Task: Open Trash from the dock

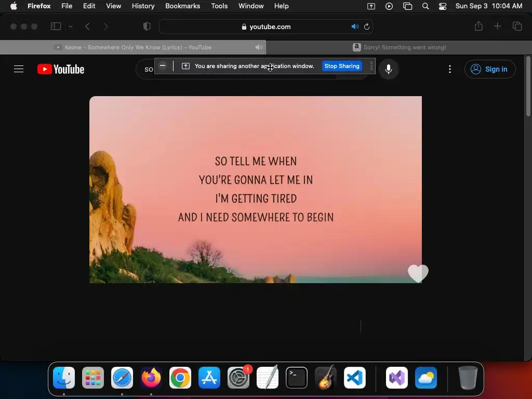Action: [x=468, y=378]
